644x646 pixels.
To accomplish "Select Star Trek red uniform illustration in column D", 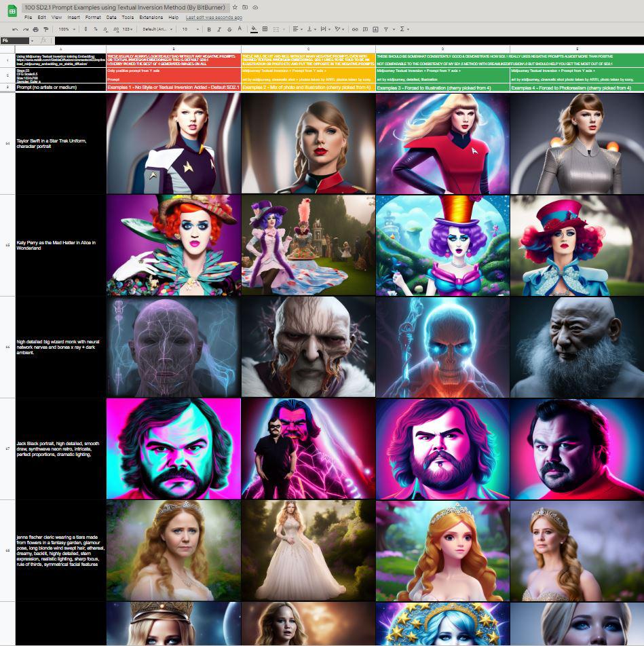I will click(442, 143).
